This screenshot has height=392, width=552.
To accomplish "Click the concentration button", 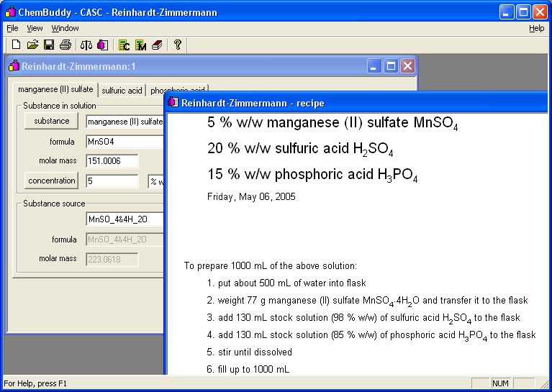I will [x=51, y=181].
